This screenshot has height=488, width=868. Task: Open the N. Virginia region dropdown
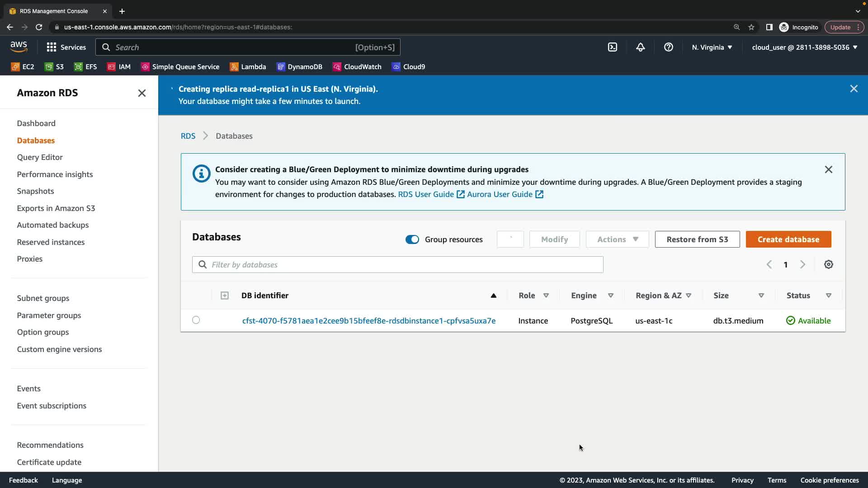pos(712,47)
